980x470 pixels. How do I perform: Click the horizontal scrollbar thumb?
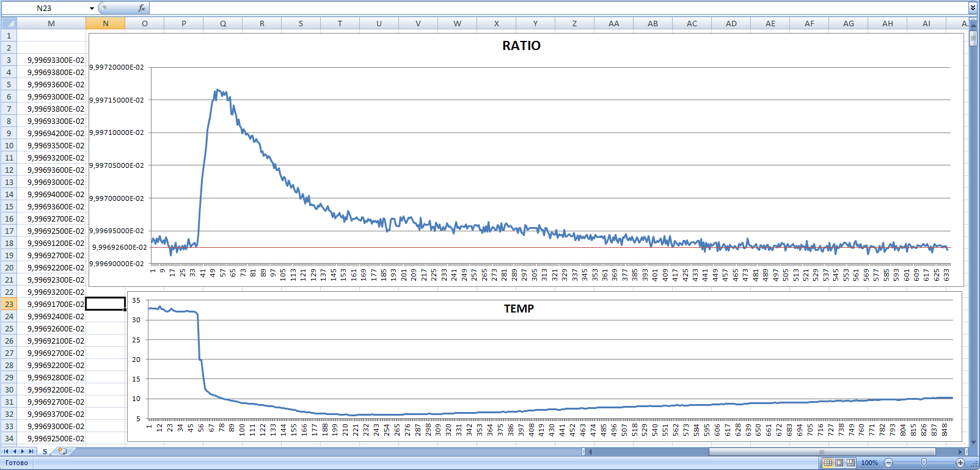pos(822,452)
